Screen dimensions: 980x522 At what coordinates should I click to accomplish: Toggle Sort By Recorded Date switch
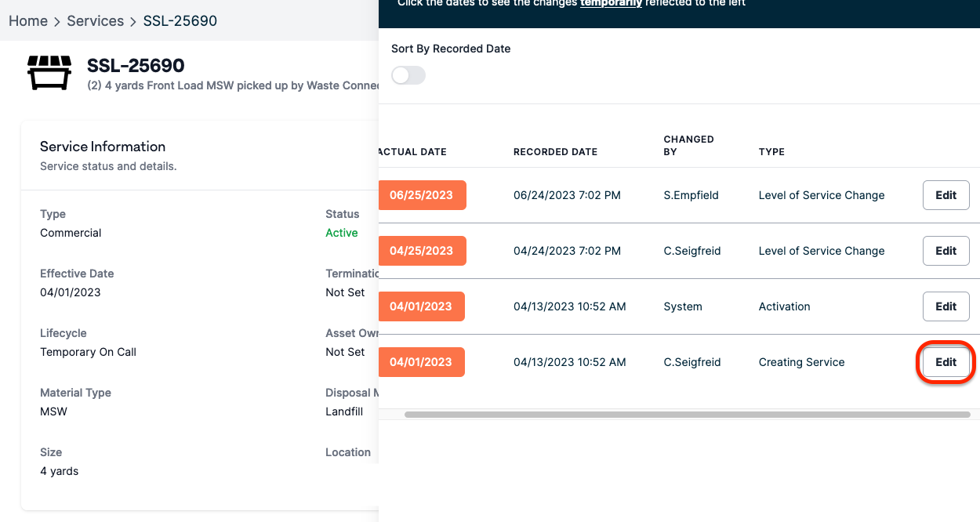point(408,75)
